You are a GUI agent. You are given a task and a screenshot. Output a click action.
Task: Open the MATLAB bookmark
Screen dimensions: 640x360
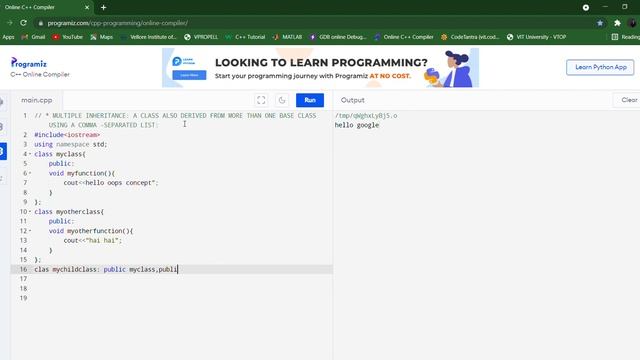(287, 37)
